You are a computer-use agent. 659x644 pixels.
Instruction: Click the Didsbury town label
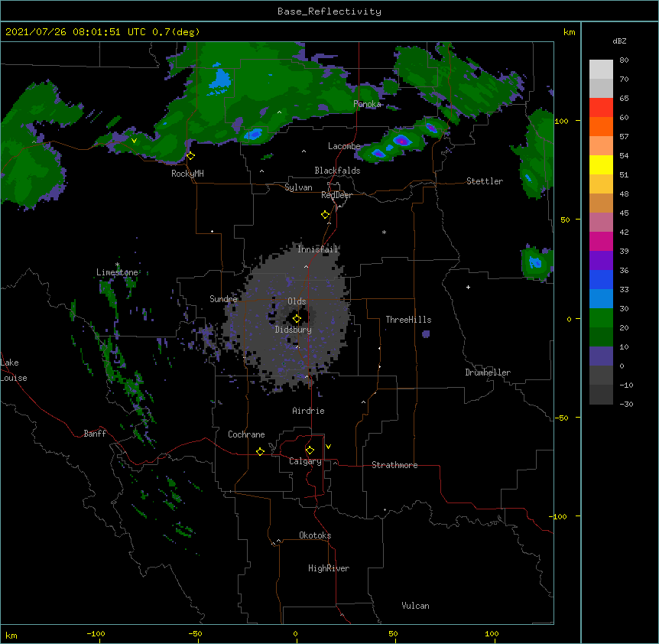point(294,330)
